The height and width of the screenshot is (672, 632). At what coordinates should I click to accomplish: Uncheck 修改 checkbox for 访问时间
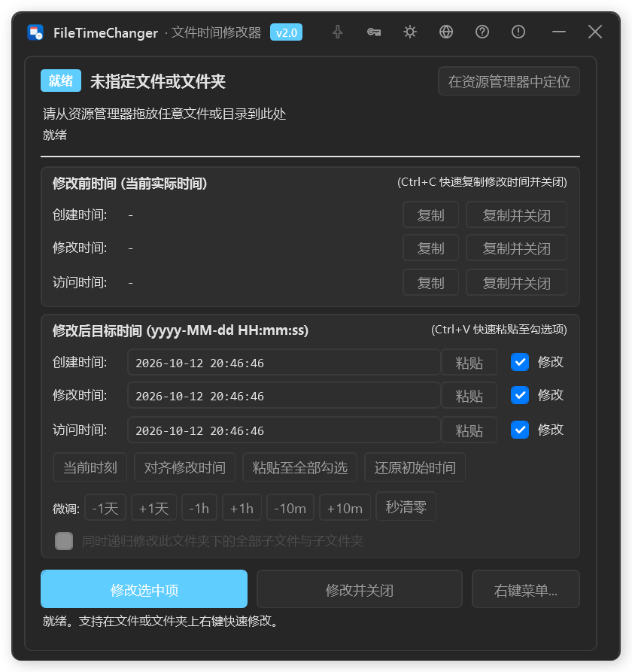pos(520,430)
